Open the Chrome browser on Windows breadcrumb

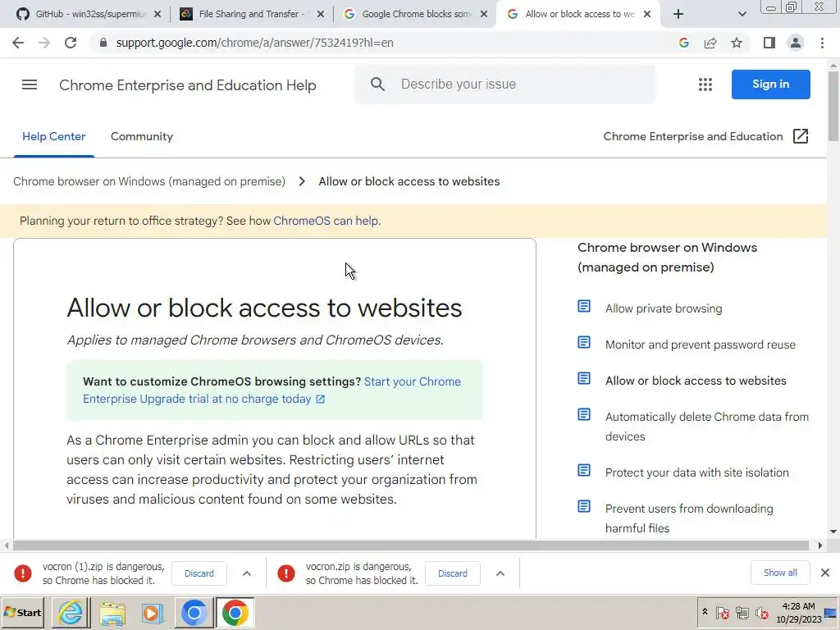[149, 181]
